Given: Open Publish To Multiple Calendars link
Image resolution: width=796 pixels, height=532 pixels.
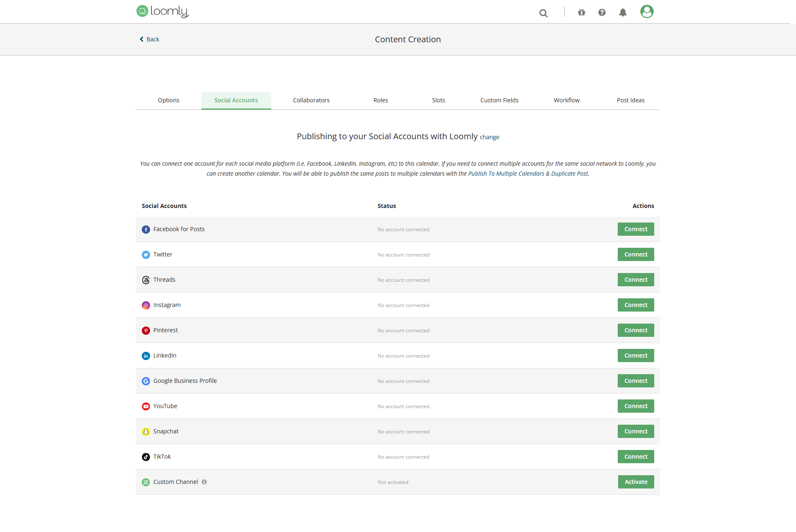Looking at the screenshot, I should coord(506,174).
